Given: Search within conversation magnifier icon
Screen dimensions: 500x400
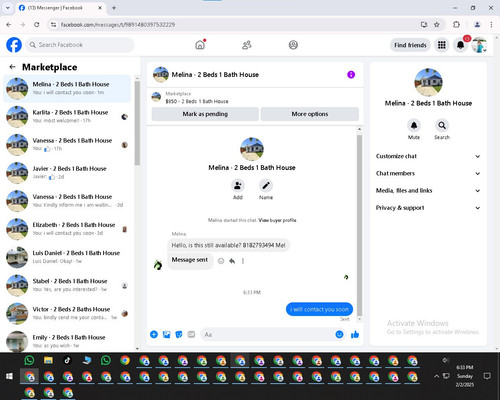Looking at the screenshot, I should tap(442, 126).
